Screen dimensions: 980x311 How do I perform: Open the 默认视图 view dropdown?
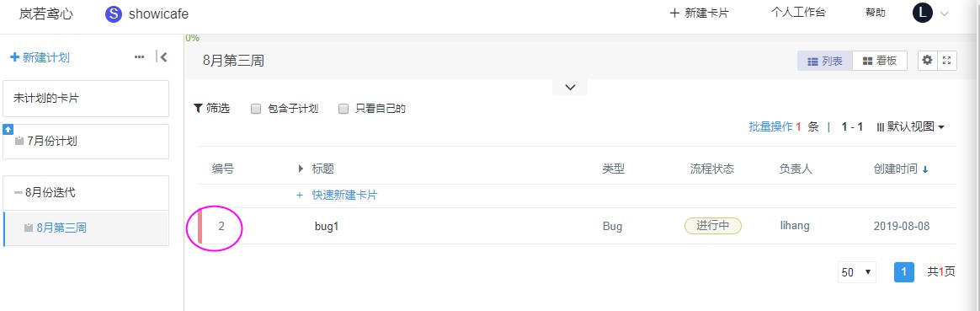click(x=911, y=126)
